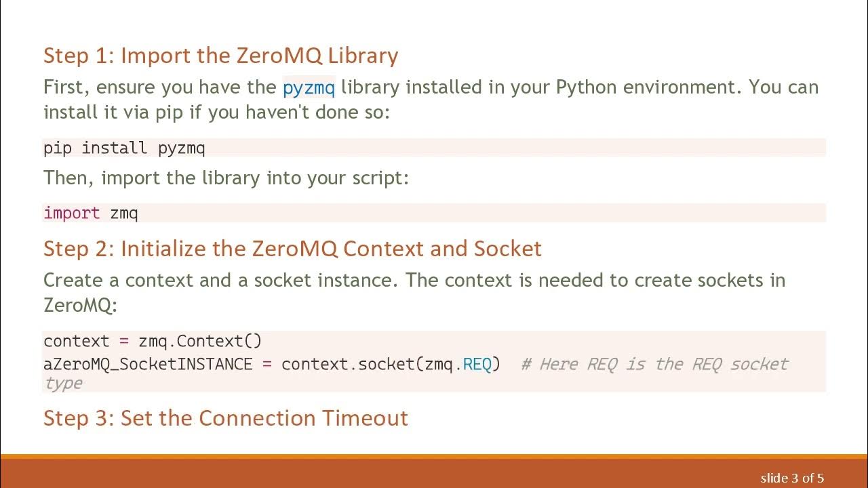
Task: Click the highlighted pyzmq inline code word
Action: pyautogui.click(x=309, y=87)
